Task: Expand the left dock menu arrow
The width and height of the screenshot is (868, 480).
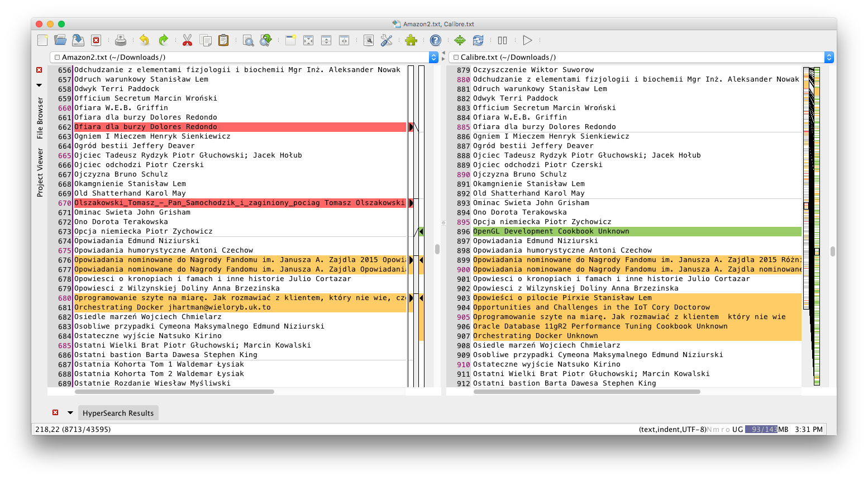Action: (39, 85)
